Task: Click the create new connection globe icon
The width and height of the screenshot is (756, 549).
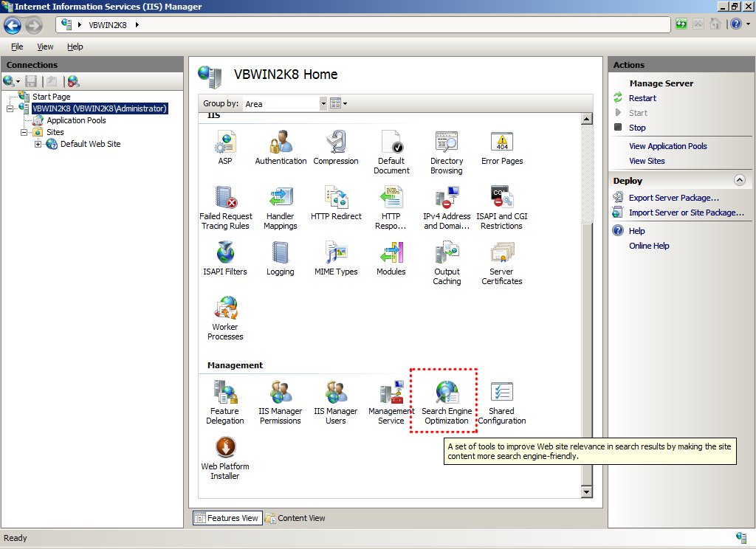Action: pos(9,81)
